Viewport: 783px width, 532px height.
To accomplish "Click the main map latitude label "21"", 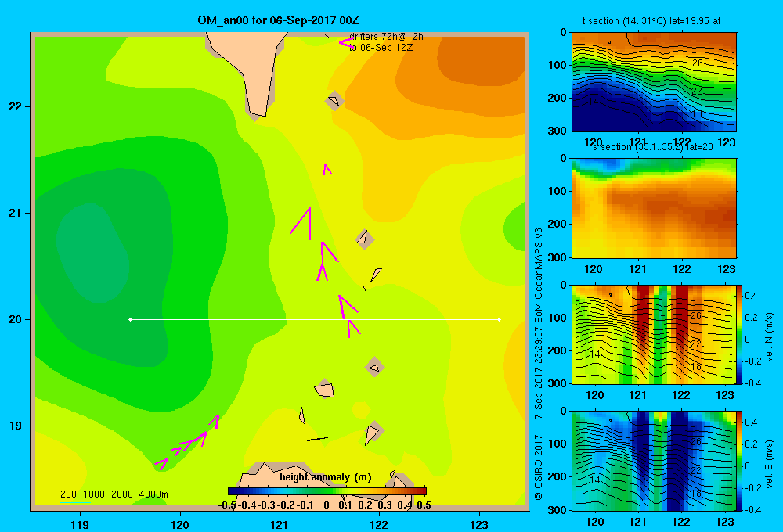I will (16, 213).
